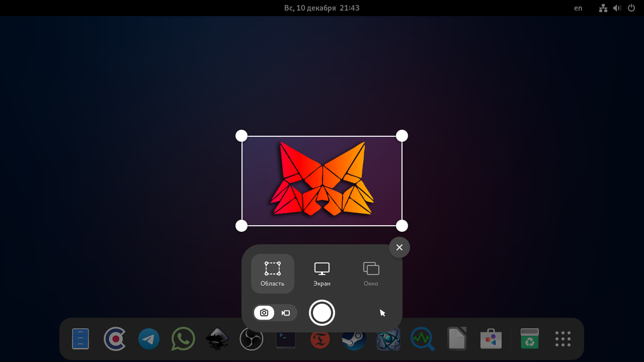Open the red-white circular C app in dock
The height and width of the screenshot is (362, 644).
(x=115, y=339)
